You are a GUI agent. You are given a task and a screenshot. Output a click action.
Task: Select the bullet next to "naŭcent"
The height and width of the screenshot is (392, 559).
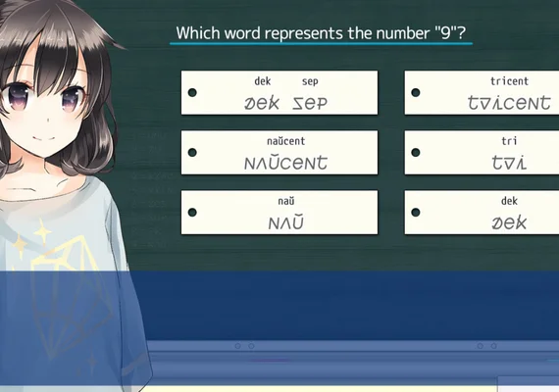[x=192, y=153]
